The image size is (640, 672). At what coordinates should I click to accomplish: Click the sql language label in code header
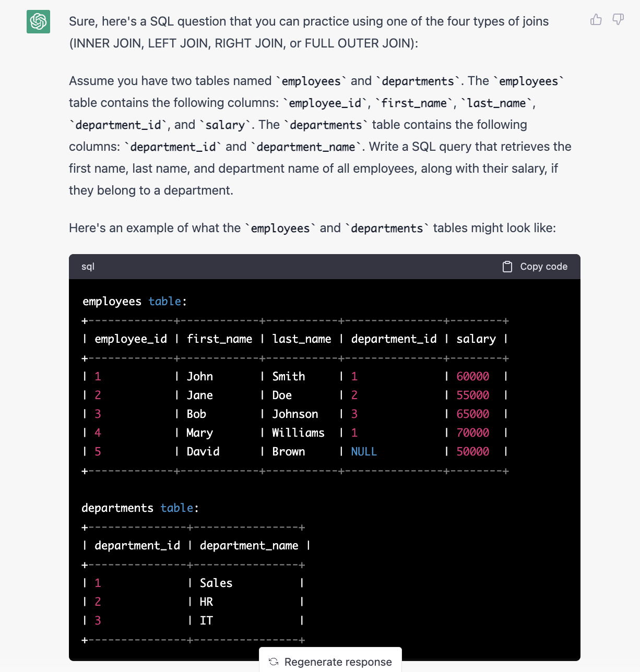coord(88,267)
